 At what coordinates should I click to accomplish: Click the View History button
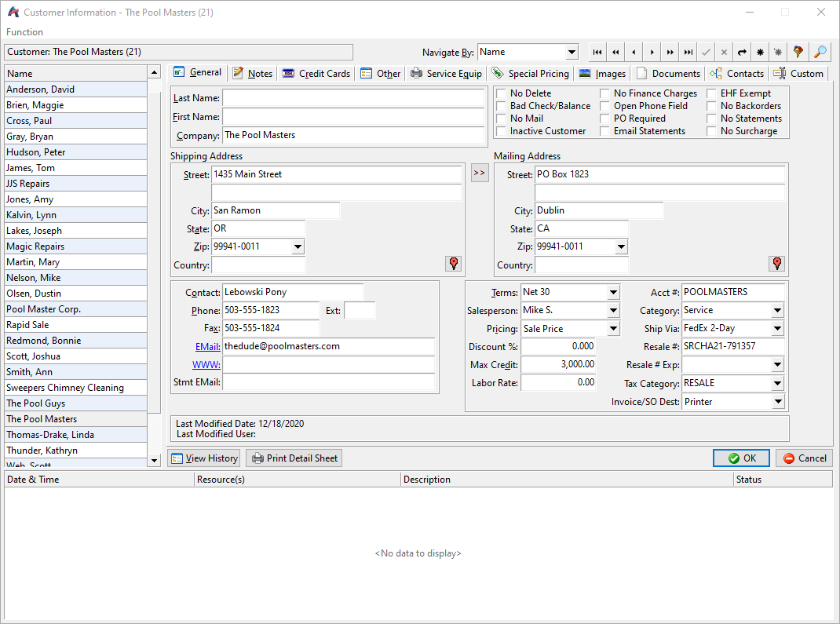[x=203, y=458]
